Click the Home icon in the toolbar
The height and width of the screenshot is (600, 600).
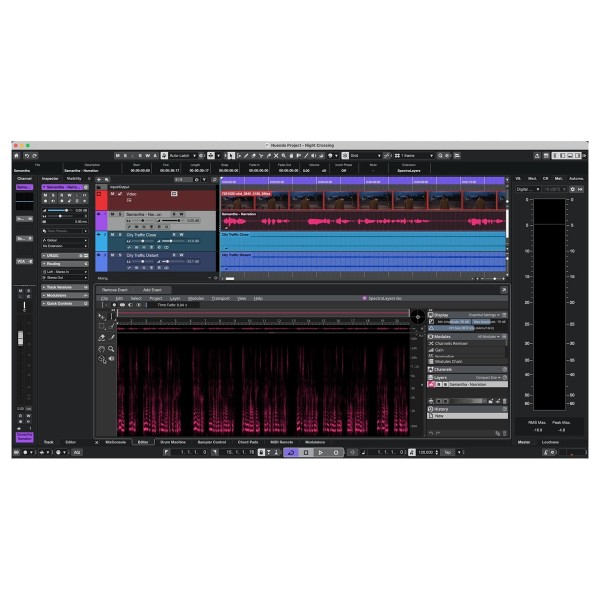(x=16, y=156)
